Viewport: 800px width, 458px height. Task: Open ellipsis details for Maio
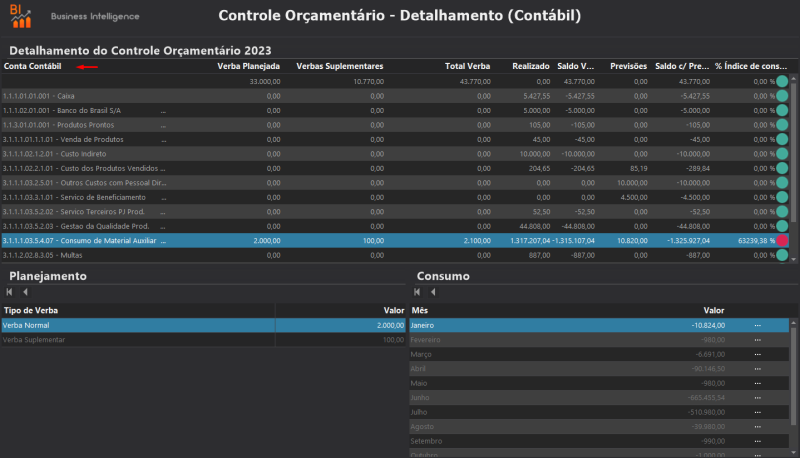[x=758, y=383]
